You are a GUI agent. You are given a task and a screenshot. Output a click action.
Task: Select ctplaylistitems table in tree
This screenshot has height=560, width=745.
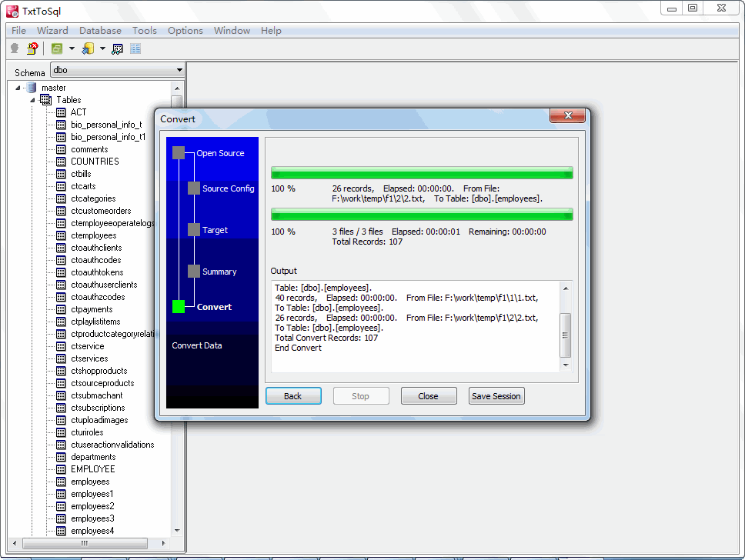click(95, 322)
